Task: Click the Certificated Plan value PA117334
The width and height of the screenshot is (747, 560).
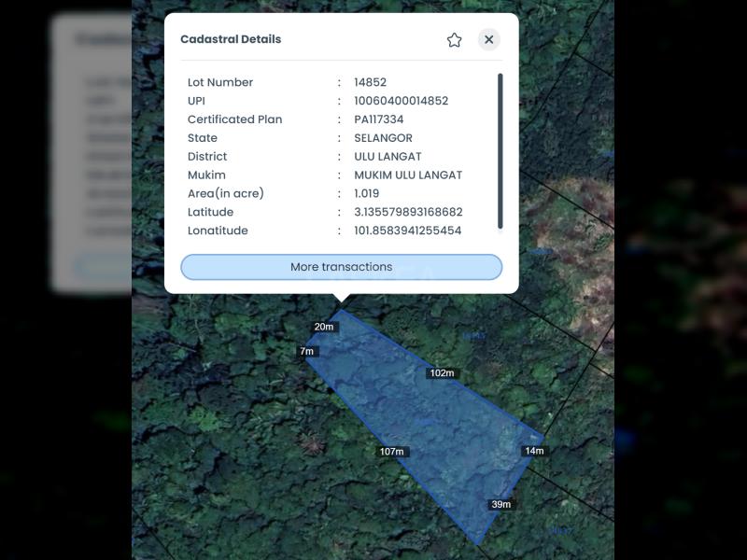Action: 378,119
